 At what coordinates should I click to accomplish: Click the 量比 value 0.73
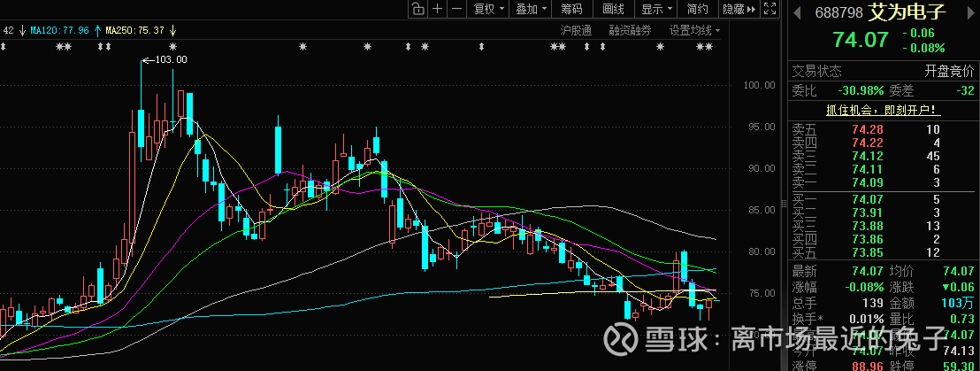[x=962, y=319]
